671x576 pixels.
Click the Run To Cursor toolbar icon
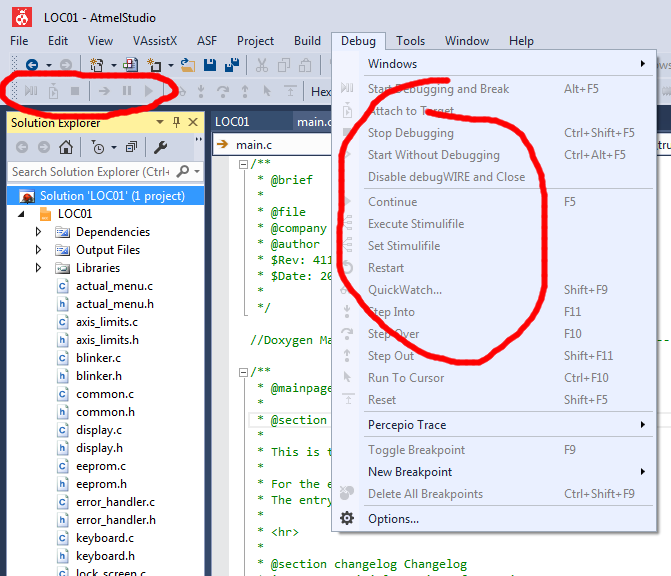pos(267,91)
